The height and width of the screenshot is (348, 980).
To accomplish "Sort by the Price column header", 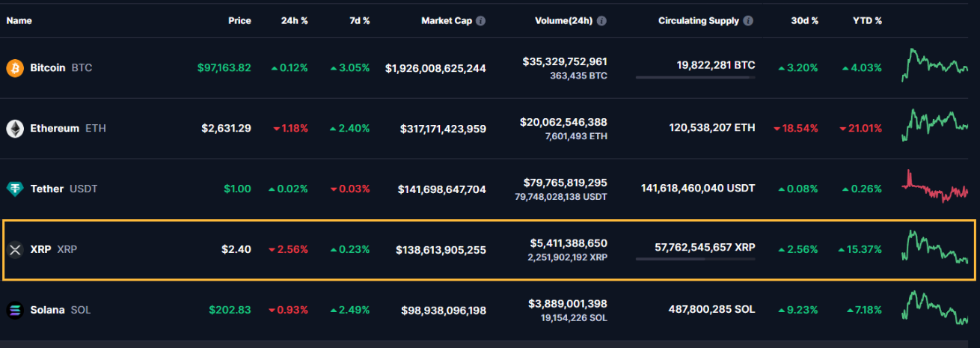I will (239, 21).
